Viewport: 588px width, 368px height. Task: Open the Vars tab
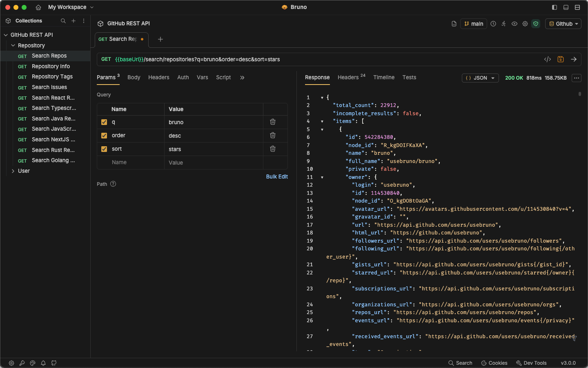tap(203, 78)
